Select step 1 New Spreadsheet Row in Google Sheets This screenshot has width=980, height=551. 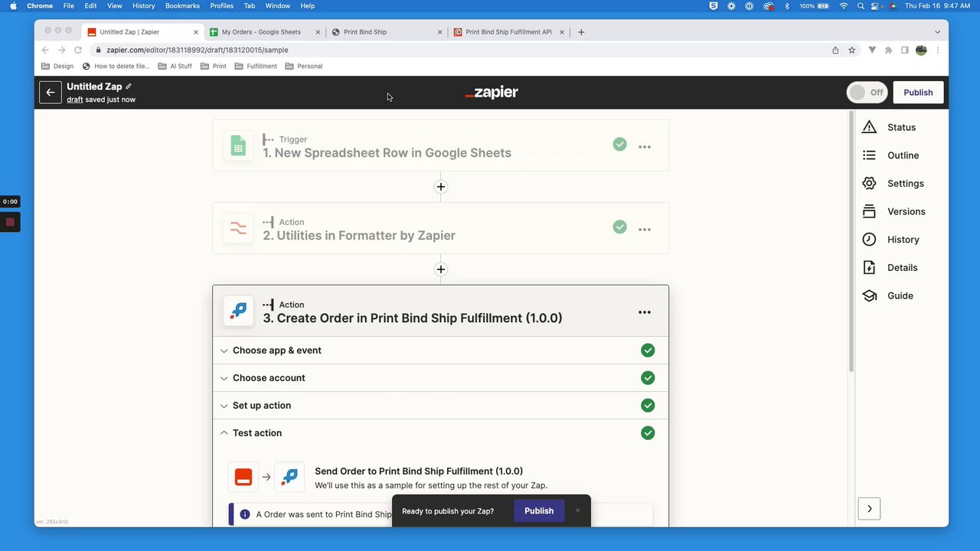tap(440, 146)
